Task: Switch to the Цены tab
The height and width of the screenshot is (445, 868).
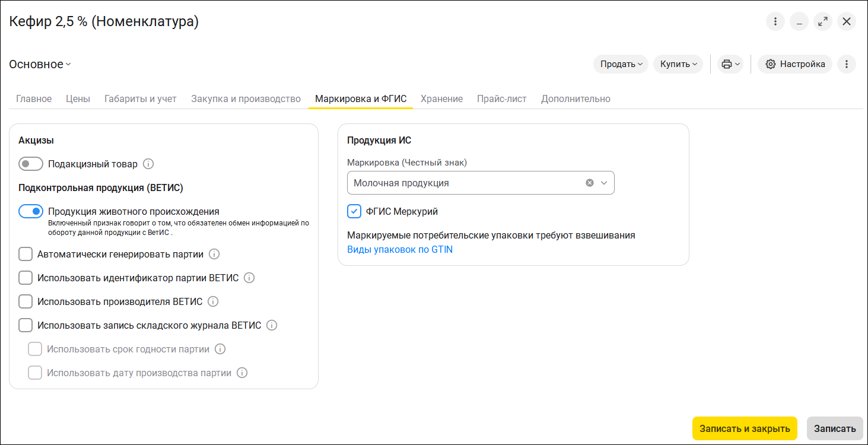Action: click(x=78, y=98)
